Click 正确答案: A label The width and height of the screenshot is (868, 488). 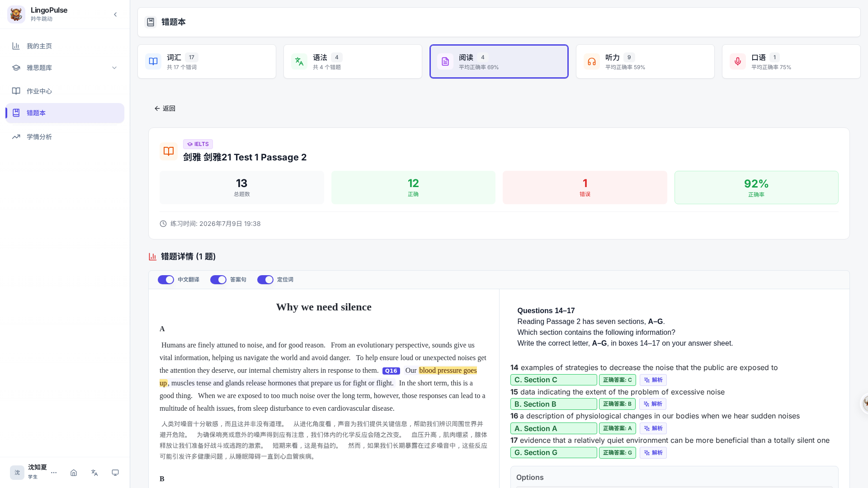(x=618, y=428)
